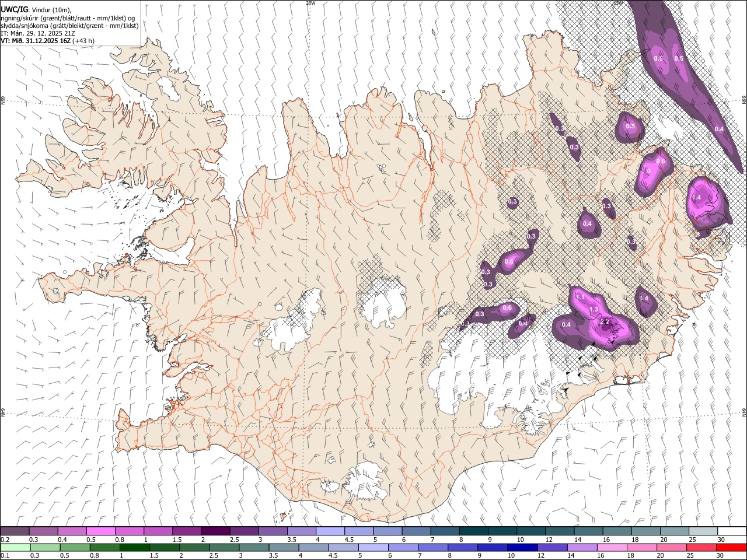Click the 'slydda/snjókoma (grátt/bleikt/grænt' legend line

coord(69,26)
